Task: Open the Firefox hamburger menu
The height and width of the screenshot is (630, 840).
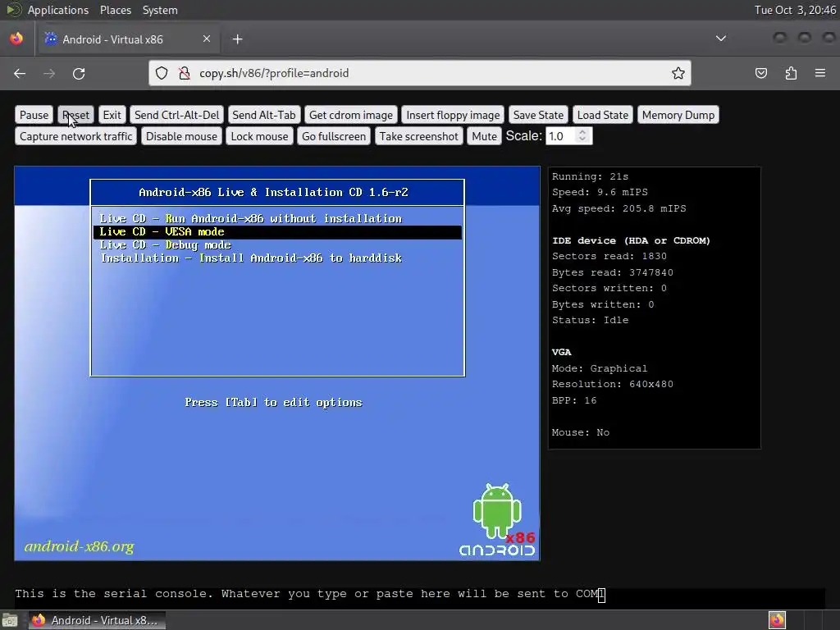Action: click(820, 73)
